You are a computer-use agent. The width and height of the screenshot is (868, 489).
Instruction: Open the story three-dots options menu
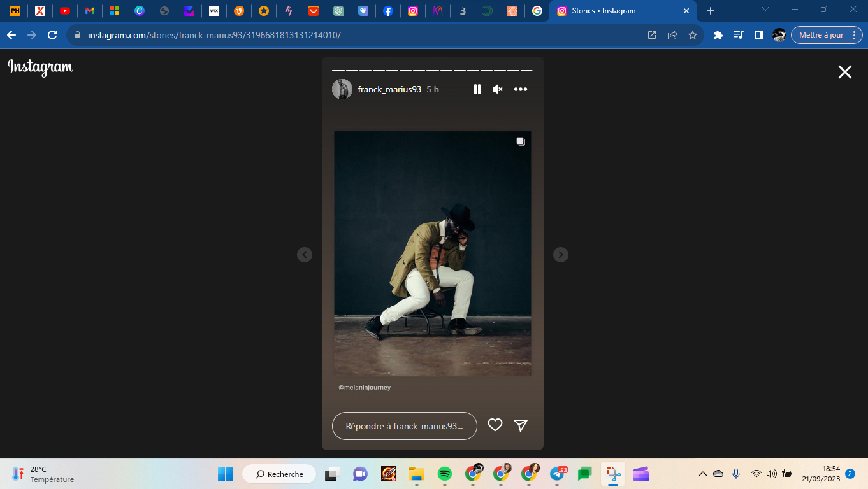pos(521,89)
